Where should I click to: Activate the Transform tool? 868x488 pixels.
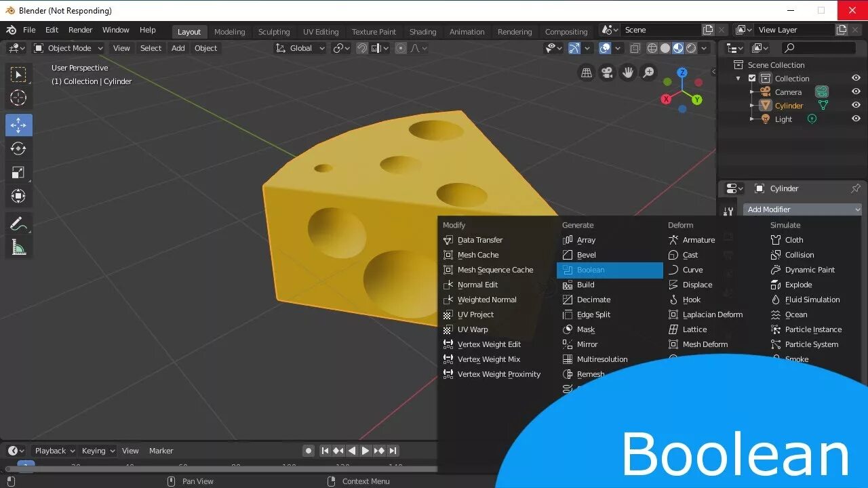(18, 197)
